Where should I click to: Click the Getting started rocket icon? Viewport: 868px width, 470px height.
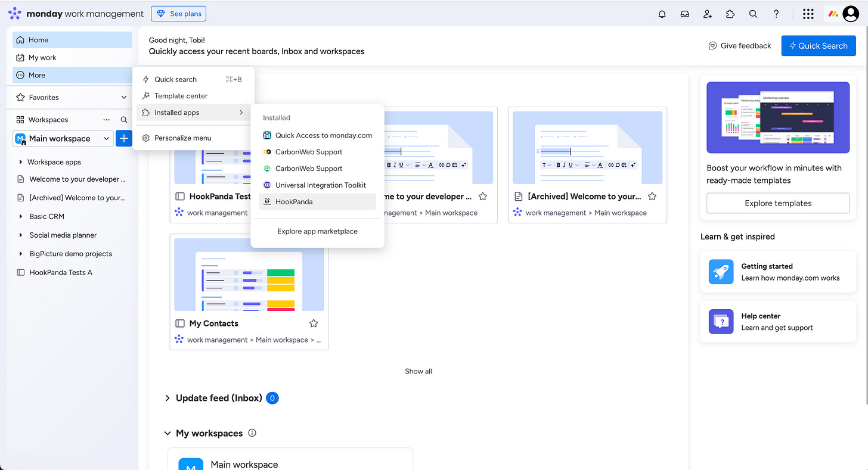coord(721,272)
